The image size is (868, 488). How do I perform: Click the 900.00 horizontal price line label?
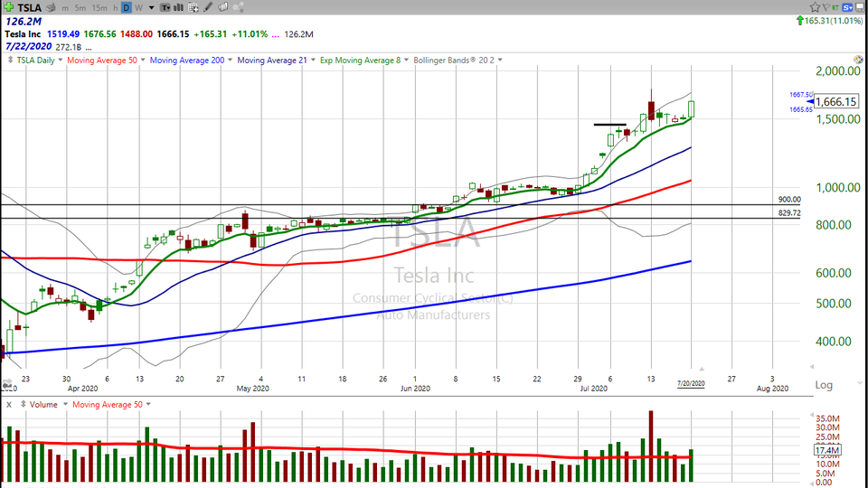pos(788,200)
